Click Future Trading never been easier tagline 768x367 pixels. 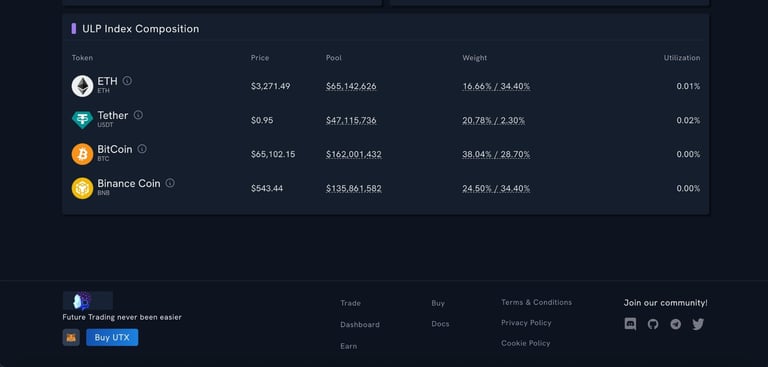(x=122, y=317)
